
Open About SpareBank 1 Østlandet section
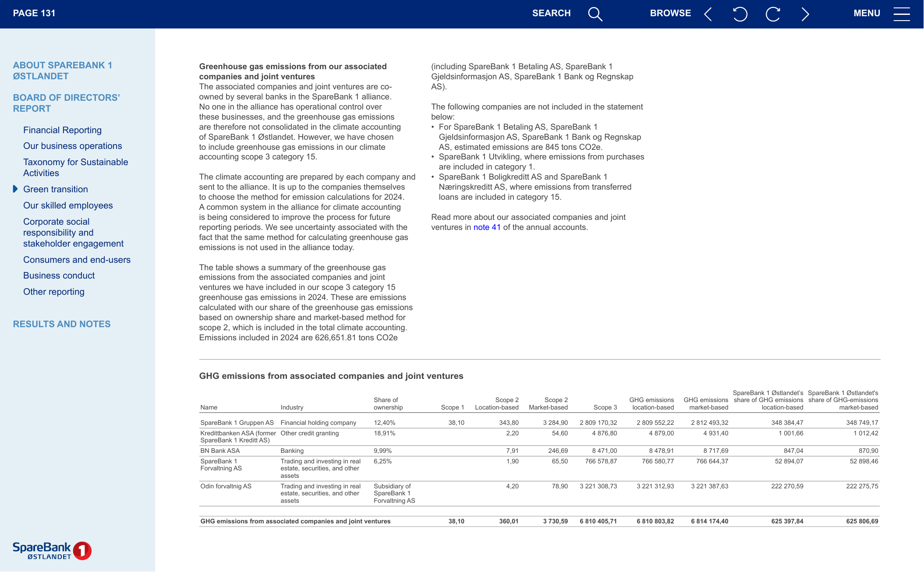63,71
